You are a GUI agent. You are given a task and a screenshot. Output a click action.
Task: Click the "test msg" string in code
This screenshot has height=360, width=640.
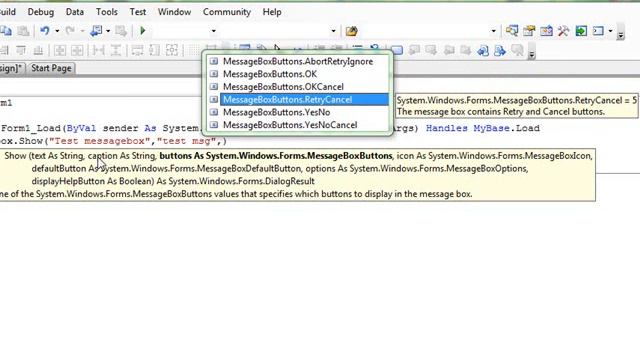coord(186,141)
